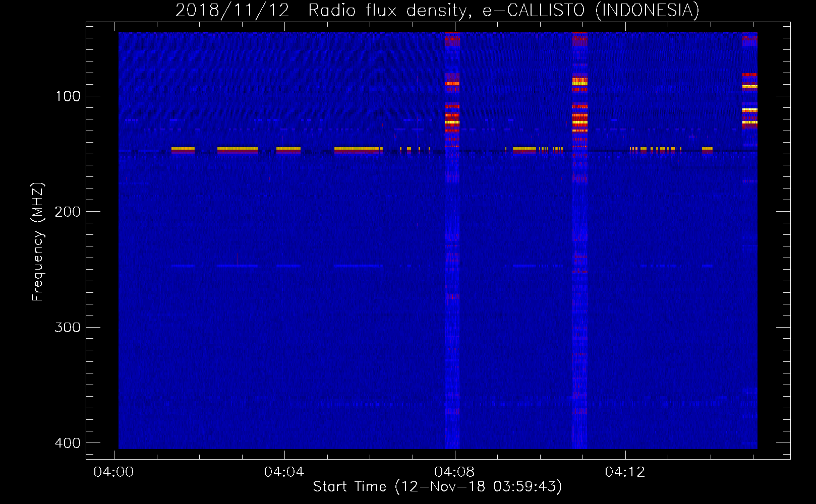The image size is (816, 504).
Task: Click the plot title "2018/11/12 Radio flux density, e-CALLISTO (INDONESIA)"
Action: coord(437,11)
